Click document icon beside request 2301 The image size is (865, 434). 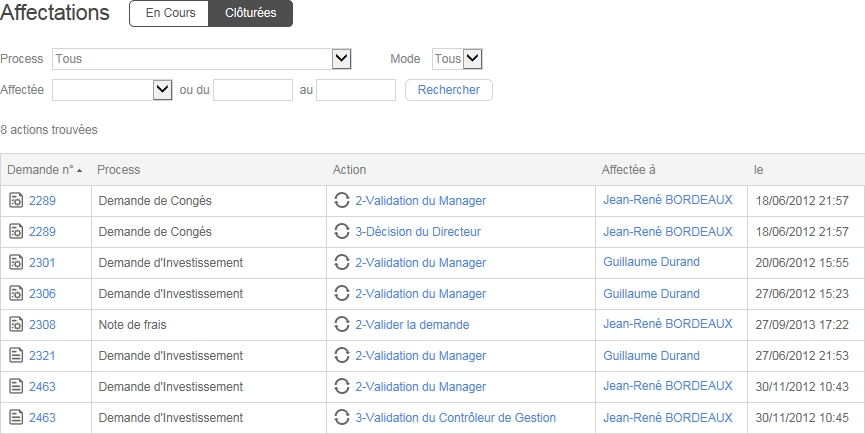(16, 263)
